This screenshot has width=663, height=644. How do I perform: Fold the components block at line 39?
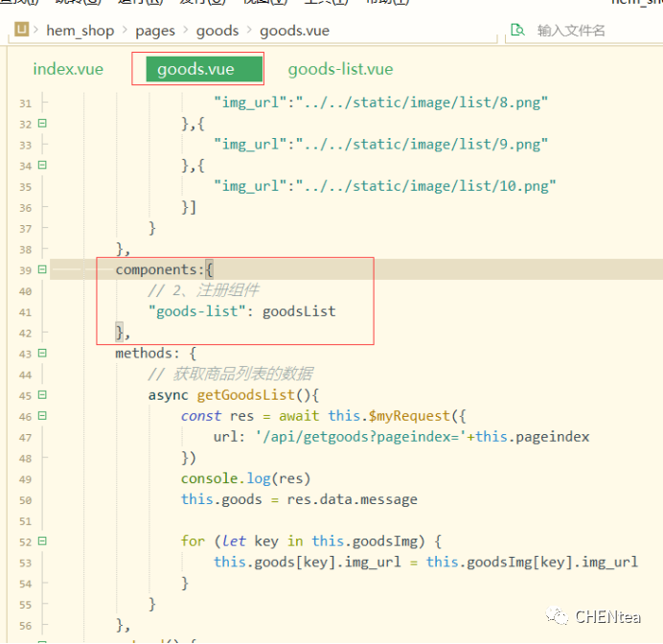[42, 270]
